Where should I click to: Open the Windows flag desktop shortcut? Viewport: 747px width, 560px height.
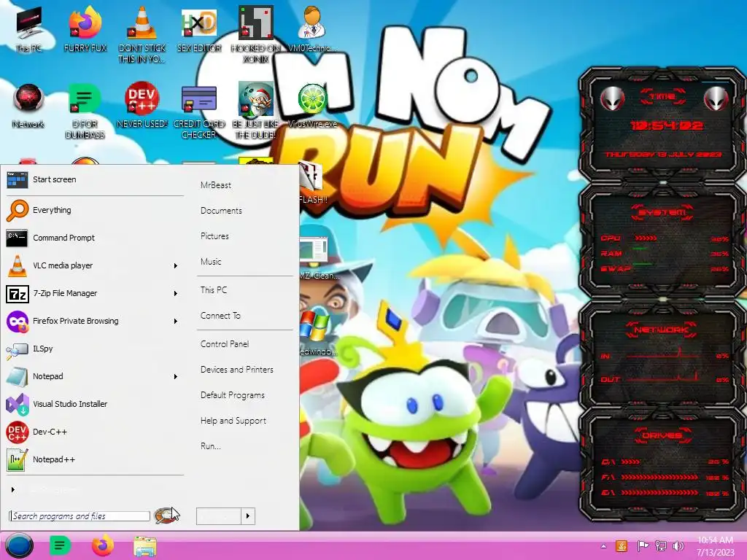317,333
